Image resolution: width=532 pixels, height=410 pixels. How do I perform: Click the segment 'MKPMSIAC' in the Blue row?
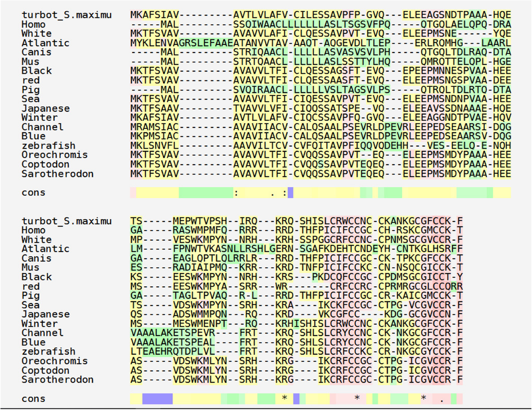155,136
